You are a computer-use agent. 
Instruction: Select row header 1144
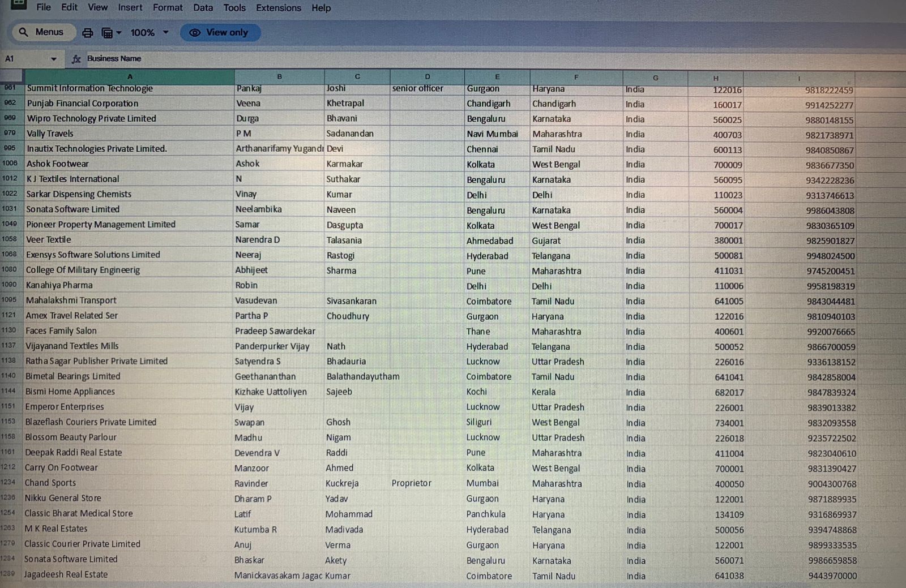[x=8, y=390]
